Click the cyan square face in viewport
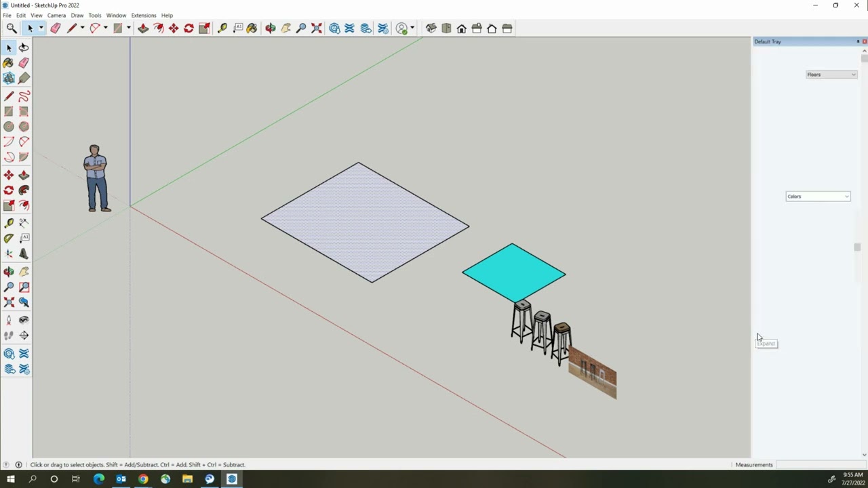 coord(513,273)
